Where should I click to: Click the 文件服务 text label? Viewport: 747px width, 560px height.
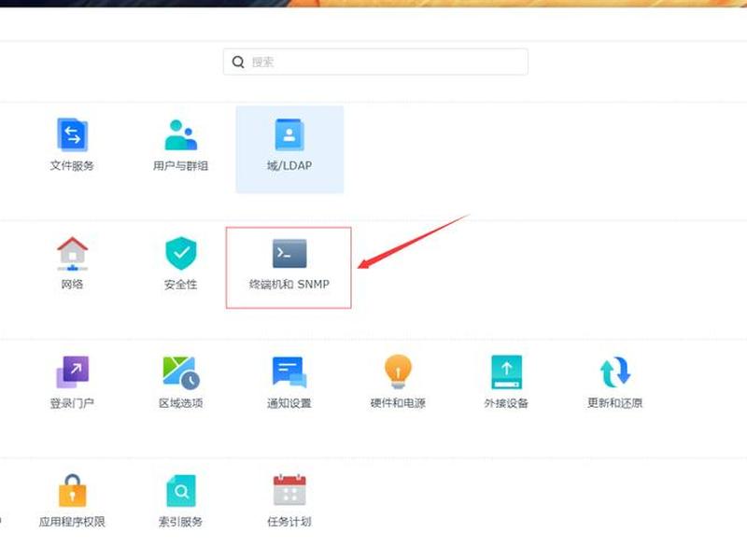(x=72, y=166)
